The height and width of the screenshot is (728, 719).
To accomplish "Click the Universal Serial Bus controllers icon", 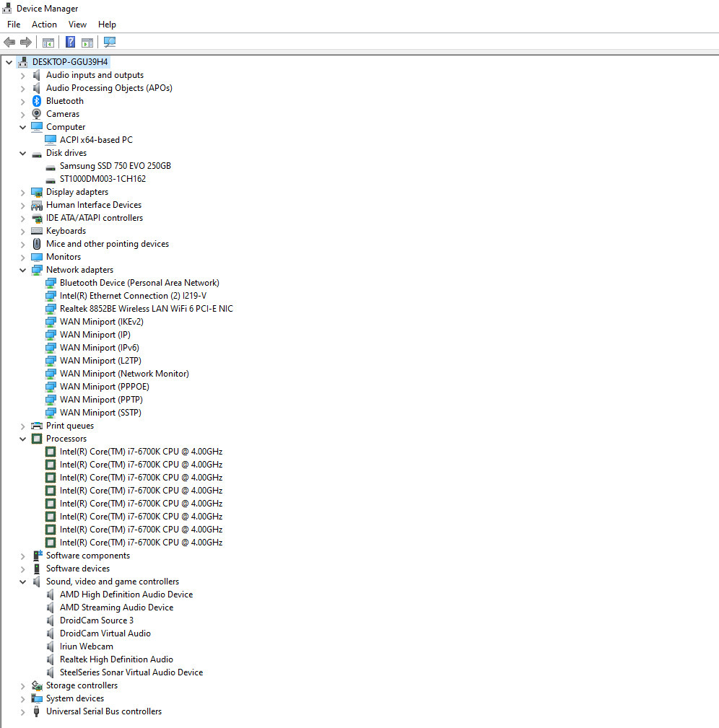I will (x=37, y=711).
